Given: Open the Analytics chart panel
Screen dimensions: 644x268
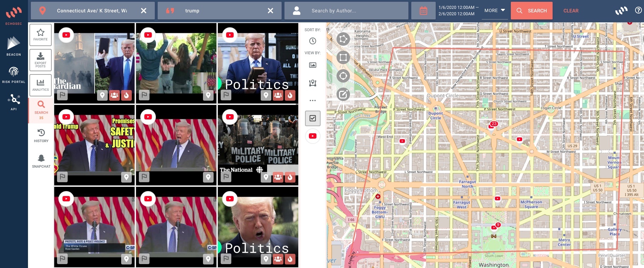Looking at the screenshot, I should point(41,85).
